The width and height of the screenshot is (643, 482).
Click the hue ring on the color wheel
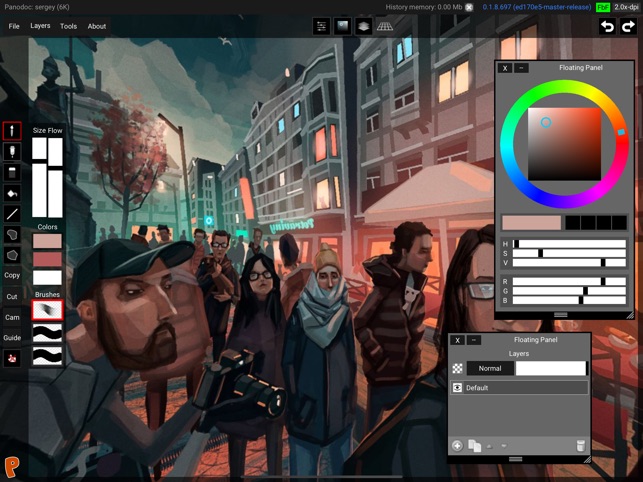click(564, 87)
